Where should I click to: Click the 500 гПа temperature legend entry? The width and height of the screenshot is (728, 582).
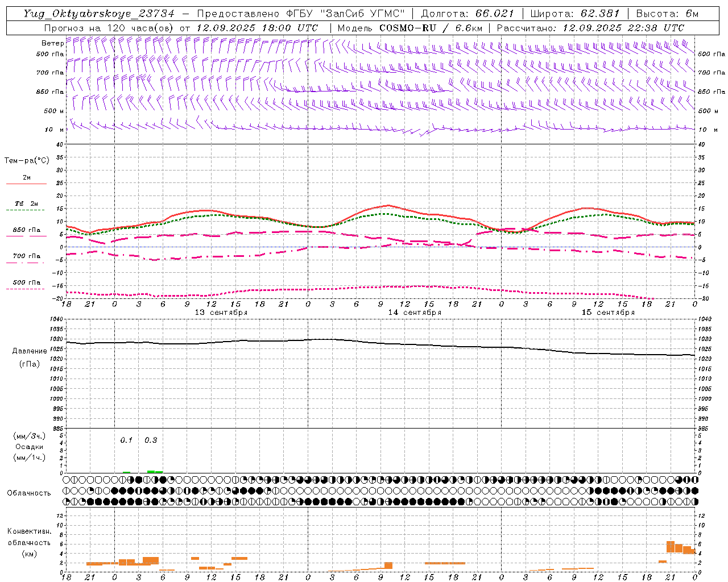tap(26, 282)
